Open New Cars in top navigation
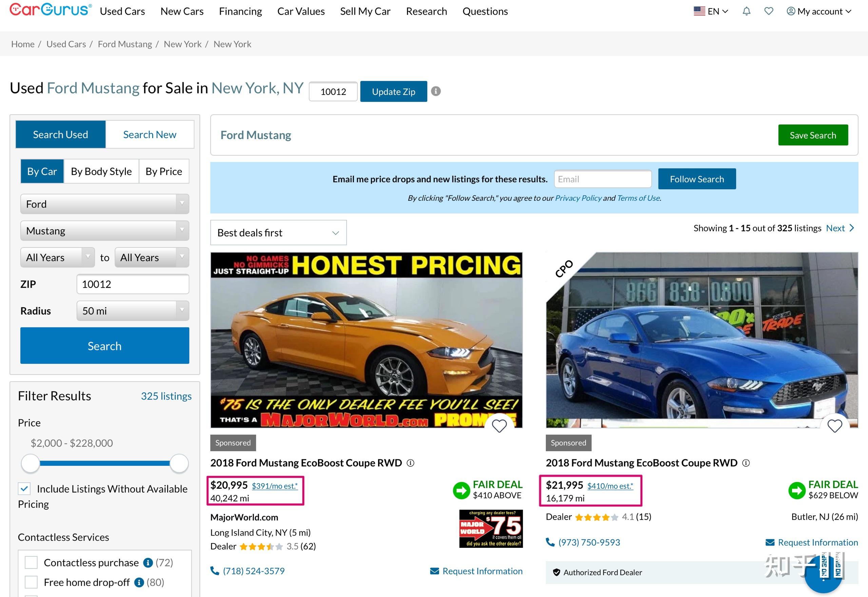This screenshot has width=868, height=597. click(x=182, y=11)
